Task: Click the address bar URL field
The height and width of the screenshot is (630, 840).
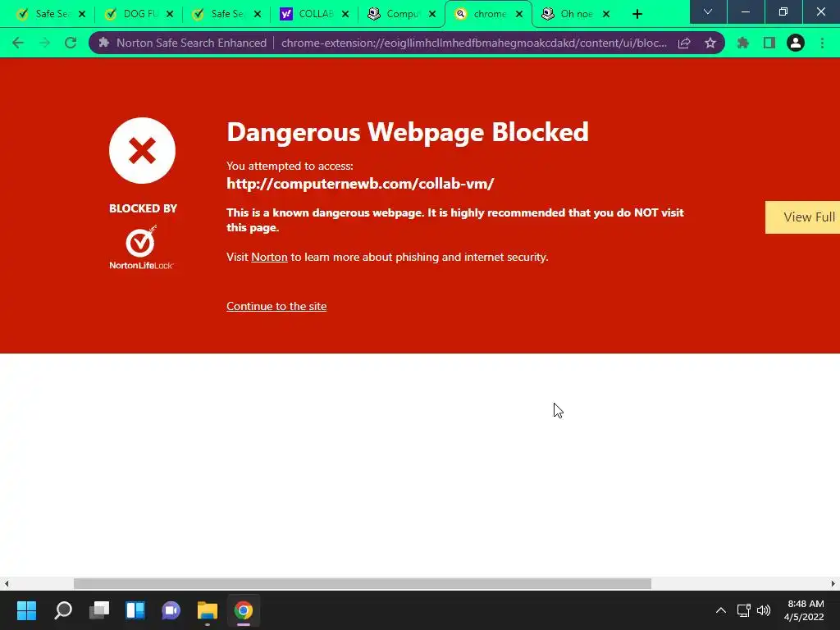Action: point(474,43)
